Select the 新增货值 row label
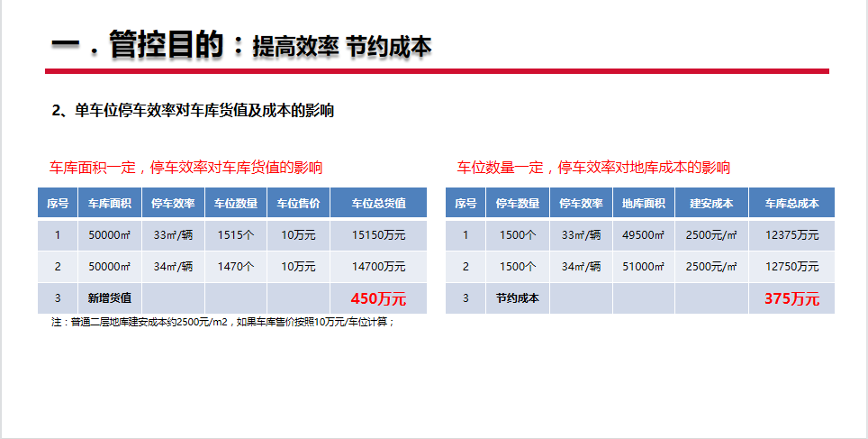This screenshot has height=439, width=868. pos(110,298)
